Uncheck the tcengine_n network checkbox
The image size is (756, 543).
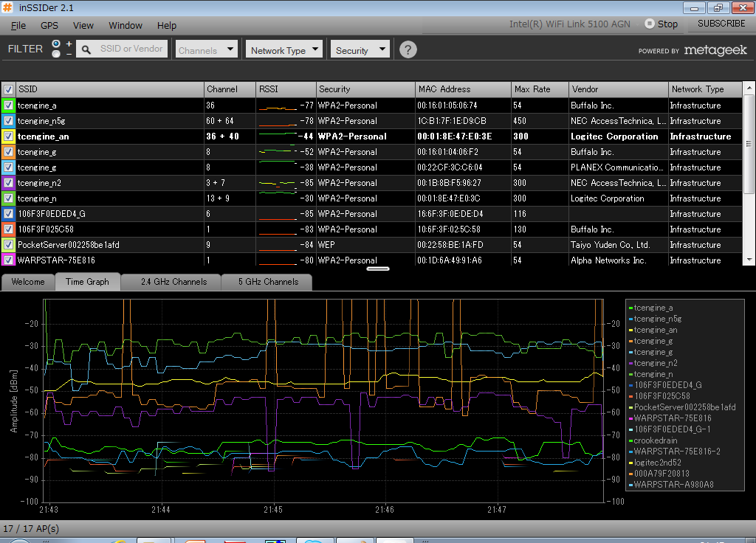[8, 198]
